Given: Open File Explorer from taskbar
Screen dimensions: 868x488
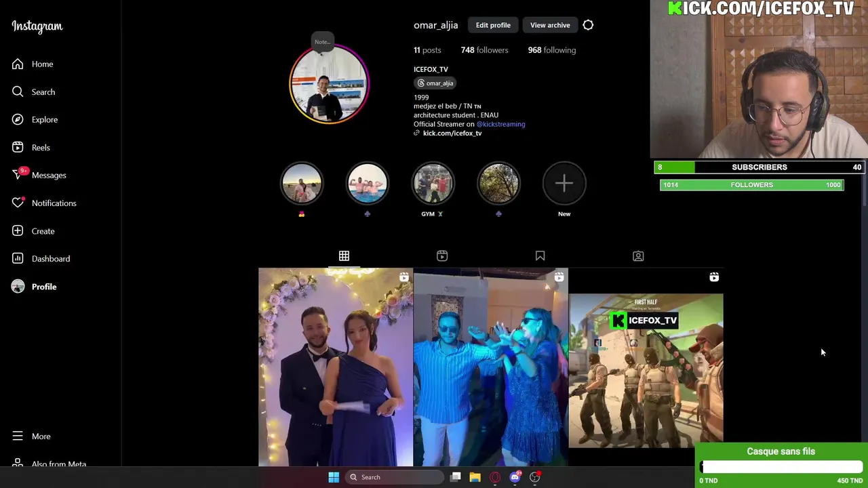Looking at the screenshot, I should click(x=475, y=477).
